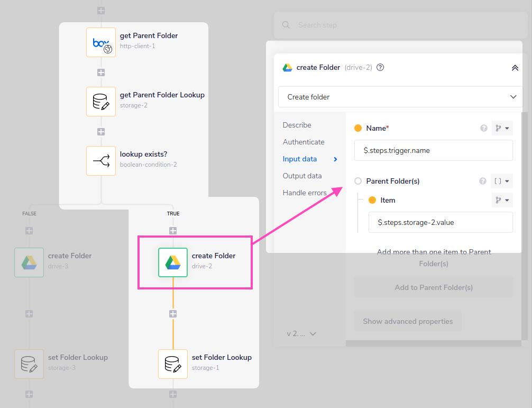Click the $.steps.trigger.name input field
Viewport: 532px width, 408px height.
tap(433, 150)
